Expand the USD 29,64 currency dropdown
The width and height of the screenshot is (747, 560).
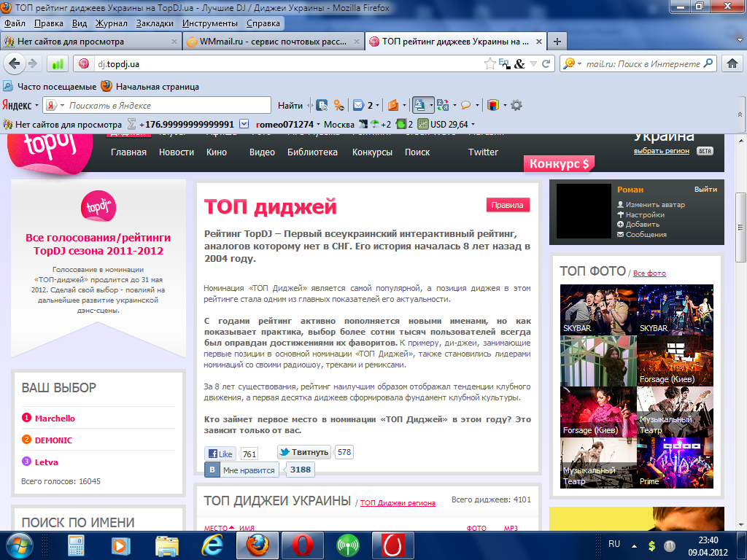(x=473, y=124)
